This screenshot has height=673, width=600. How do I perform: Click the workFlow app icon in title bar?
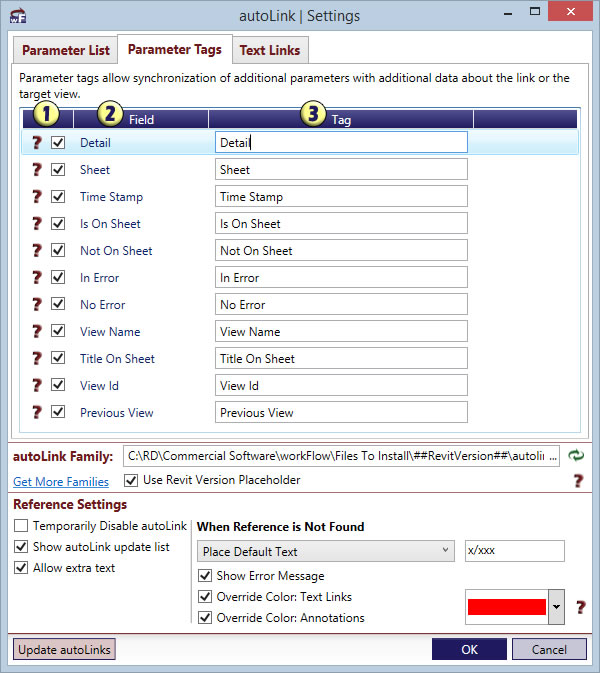18,16
